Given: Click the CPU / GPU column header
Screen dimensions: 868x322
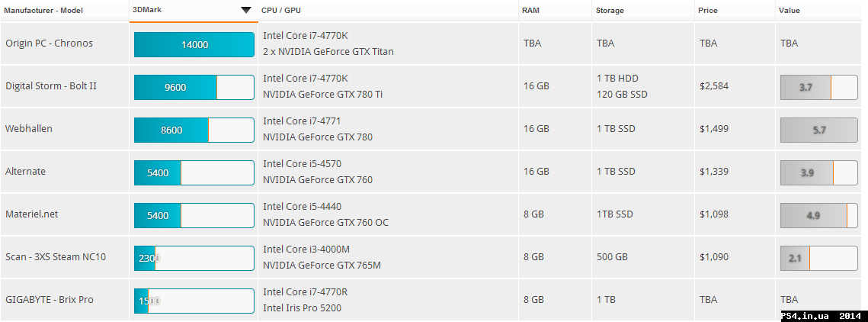Looking at the screenshot, I should [x=282, y=11].
